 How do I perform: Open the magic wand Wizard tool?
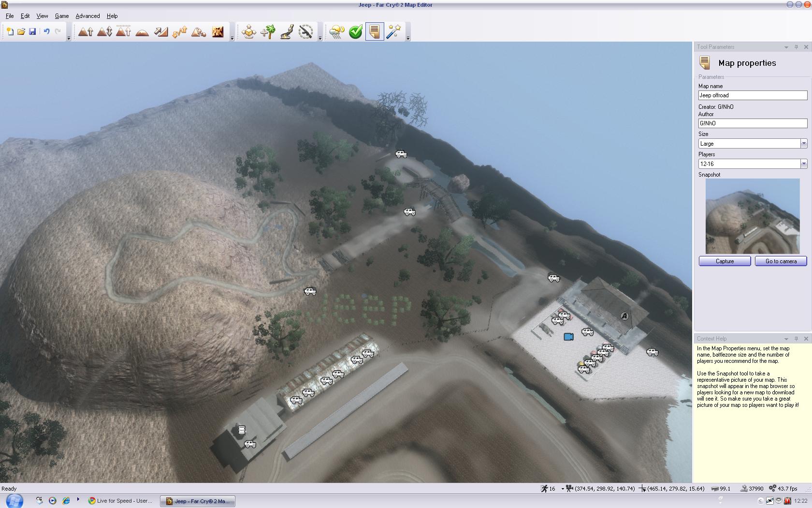click(393, 32)
